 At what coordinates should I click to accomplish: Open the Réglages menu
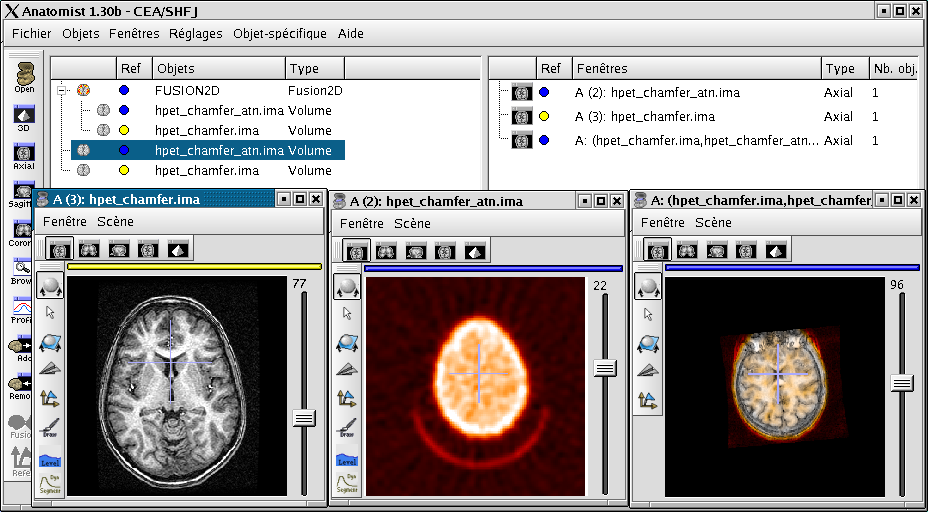tap(196, 33)
